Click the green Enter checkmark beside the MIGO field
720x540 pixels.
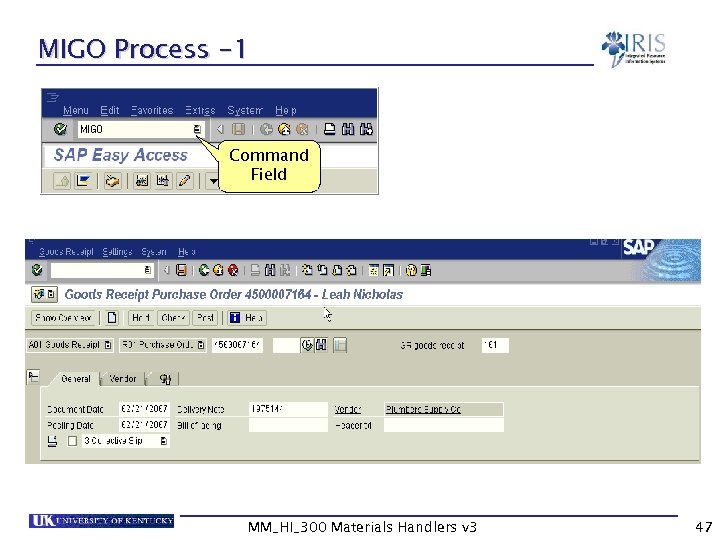[x=60, y=129]
